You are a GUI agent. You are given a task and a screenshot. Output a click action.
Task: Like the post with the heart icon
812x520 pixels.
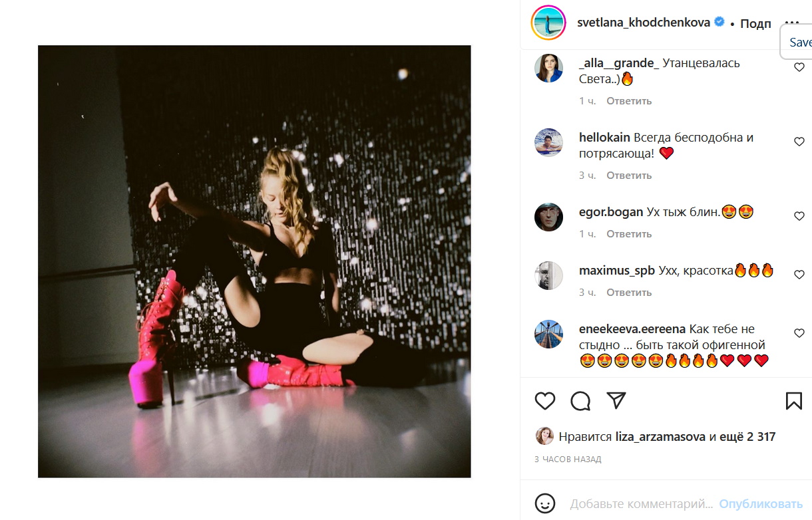545,400
